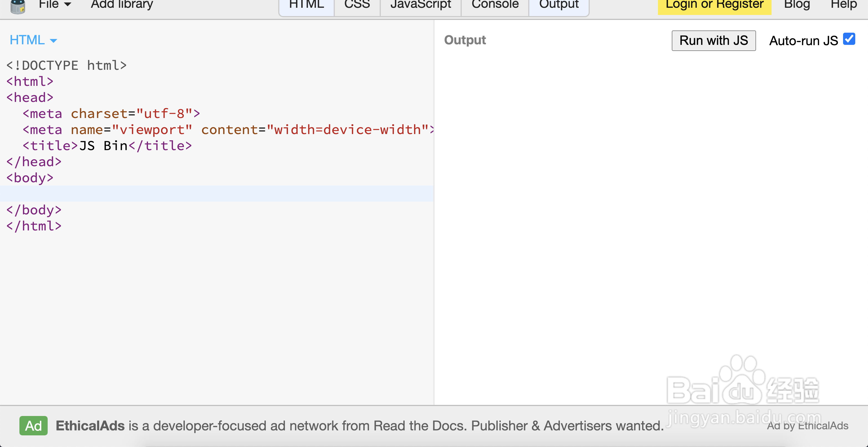Expand the HTML language dropdown in editor
868x447 pixels.
33,40
